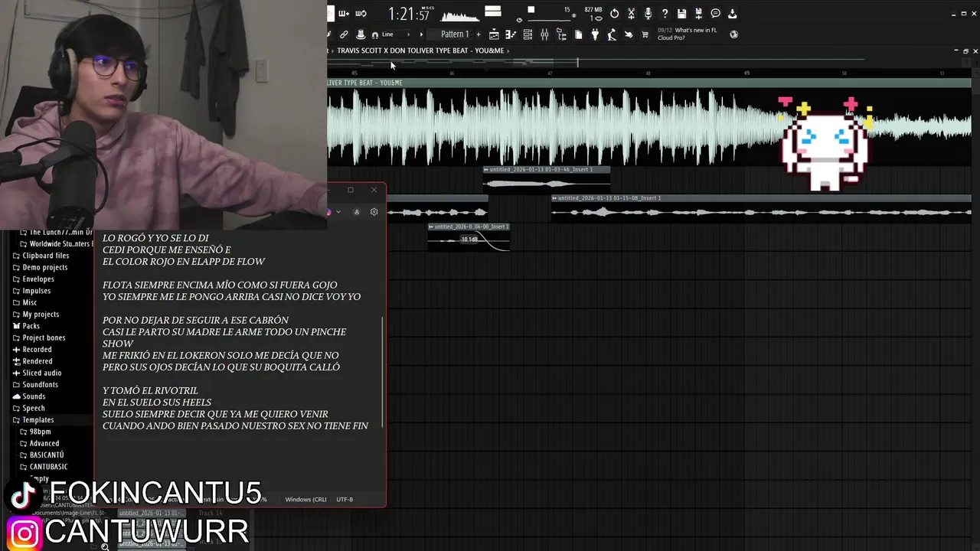Expand the Clipboard files folder
Image resolution: width=980 pixels, height=551 pixels.
click(x=44, y=256)
